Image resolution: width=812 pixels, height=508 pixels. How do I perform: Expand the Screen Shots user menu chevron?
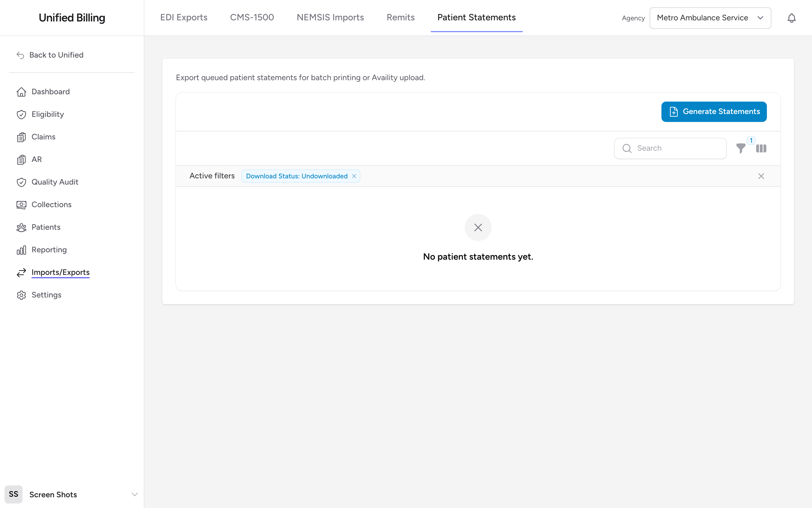coord(134,494)
